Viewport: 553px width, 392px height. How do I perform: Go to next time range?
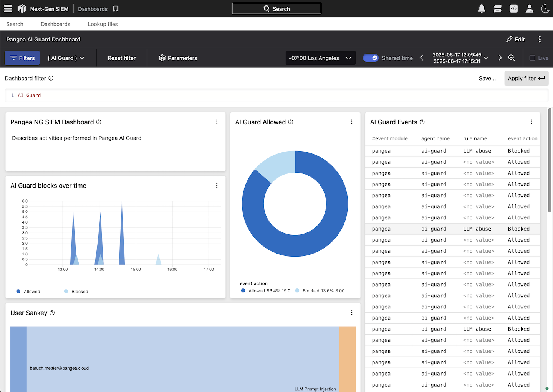(x=500, y=58)
